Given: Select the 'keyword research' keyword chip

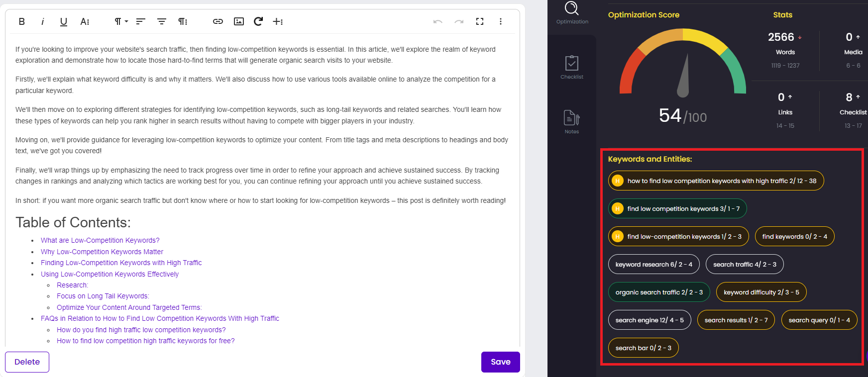Looking at the screenshot, I should pyautogui.click(x=653, y=264).
